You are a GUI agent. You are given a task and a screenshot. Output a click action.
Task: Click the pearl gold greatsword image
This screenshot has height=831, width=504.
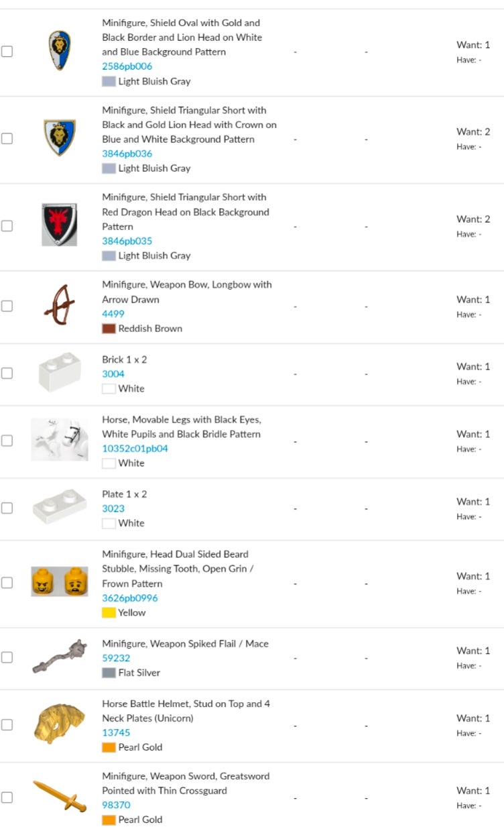[x=60, y=797]
